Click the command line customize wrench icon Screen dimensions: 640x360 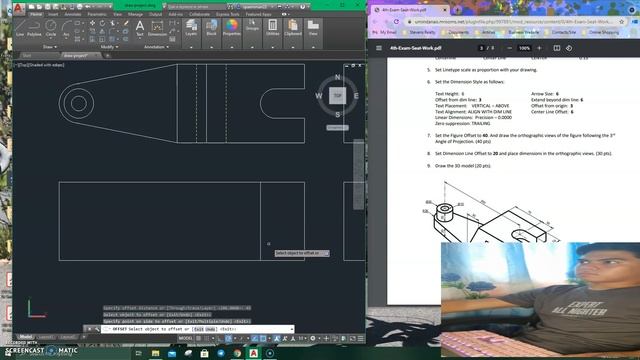point(97,329)
